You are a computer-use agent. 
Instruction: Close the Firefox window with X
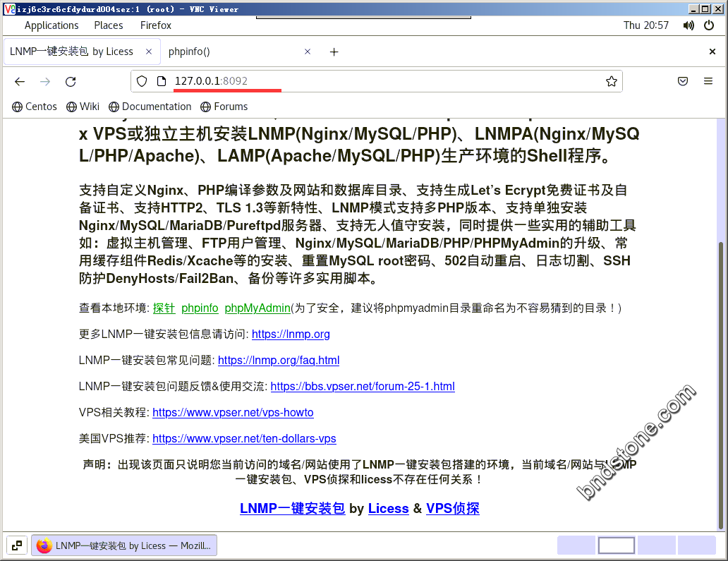(712, 52)
